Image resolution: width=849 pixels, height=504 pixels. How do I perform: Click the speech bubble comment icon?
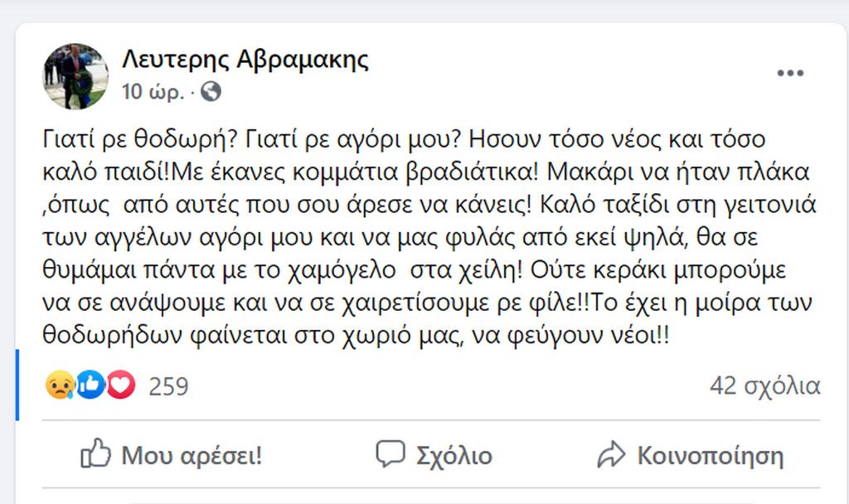(x=390, y=454)
